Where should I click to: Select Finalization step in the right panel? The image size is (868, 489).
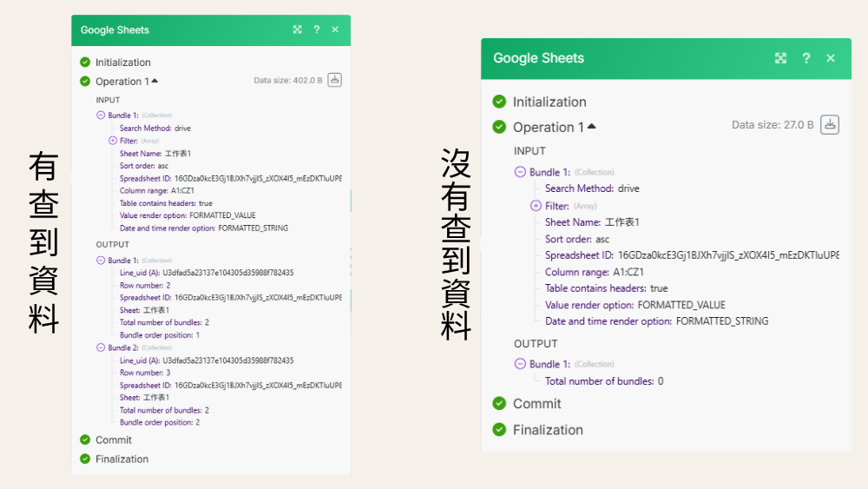548,430
